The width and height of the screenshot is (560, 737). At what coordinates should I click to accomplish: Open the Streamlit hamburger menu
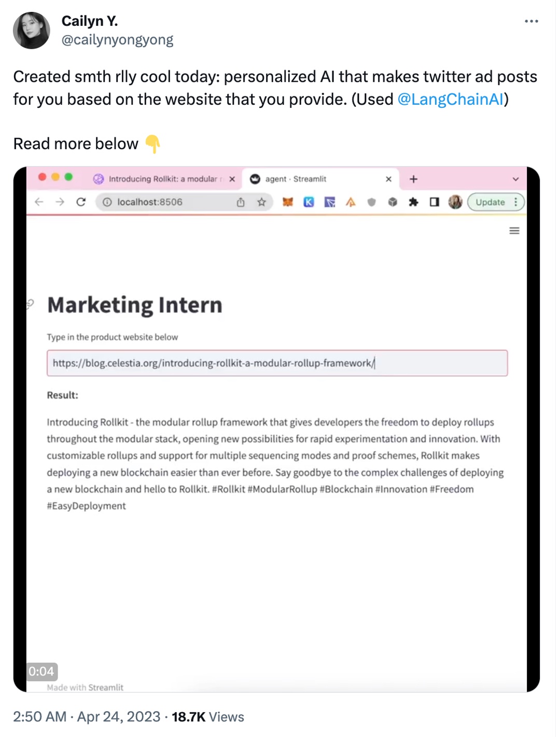pos(514,231)
